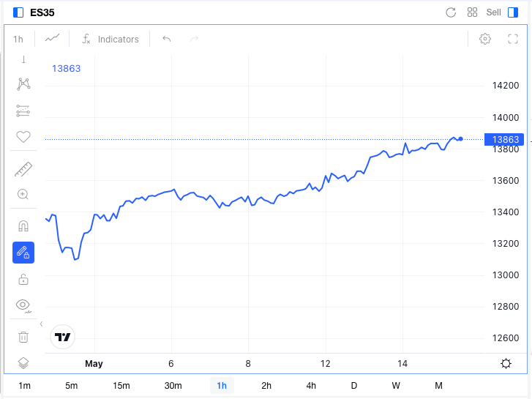Switch to the 4h timeframe tab
This screenshot has width=532, height=399.
[311, 386]
